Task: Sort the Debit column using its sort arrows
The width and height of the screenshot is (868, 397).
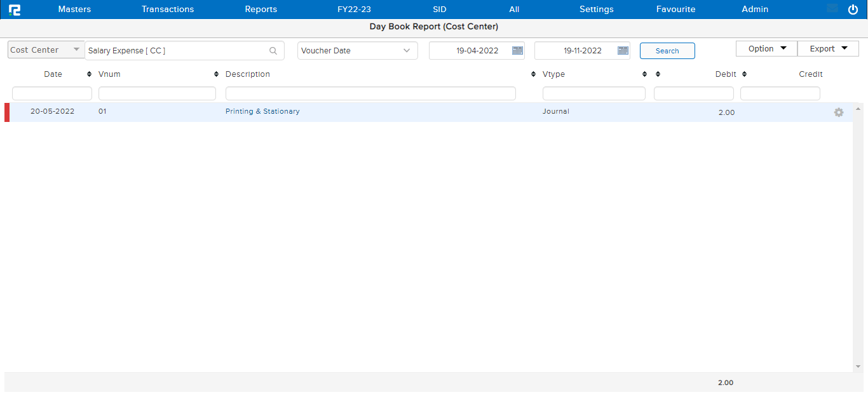Action: tap(743, 74)
